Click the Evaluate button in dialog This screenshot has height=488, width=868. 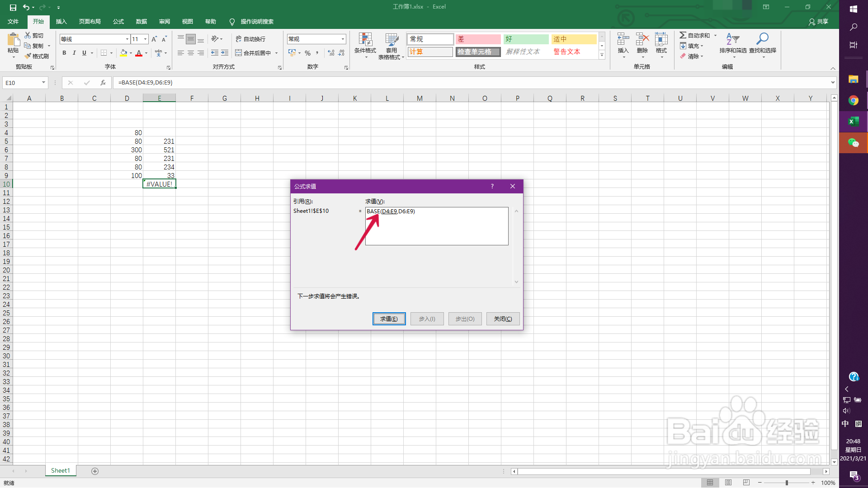389,319
